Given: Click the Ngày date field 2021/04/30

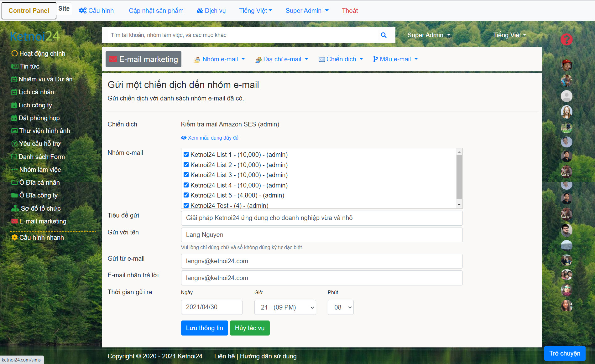Looking at the screenshot, I should click(212, 307).
